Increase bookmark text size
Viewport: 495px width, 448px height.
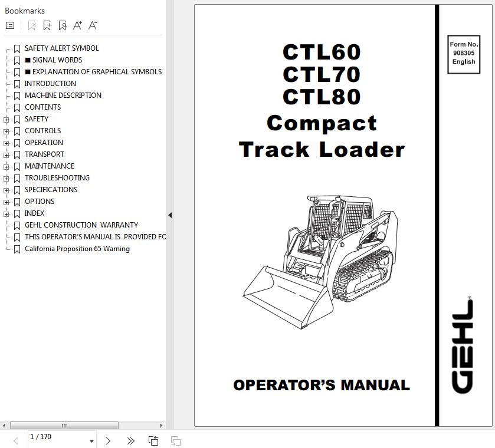pyautogui.click(x=77, y=25)
